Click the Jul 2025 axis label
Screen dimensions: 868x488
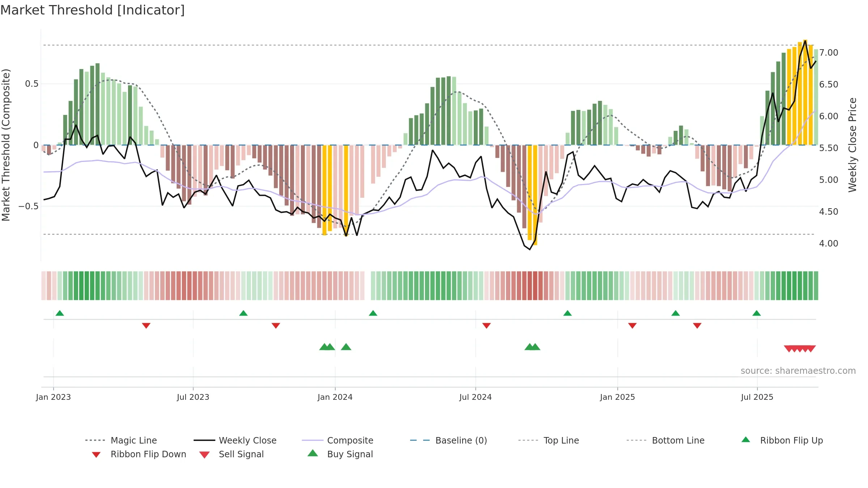coord(757,397)
